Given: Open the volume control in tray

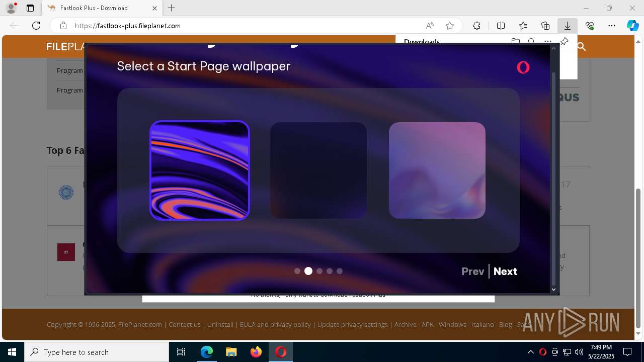Looking at the screenshot, I should tap(579, 352).
